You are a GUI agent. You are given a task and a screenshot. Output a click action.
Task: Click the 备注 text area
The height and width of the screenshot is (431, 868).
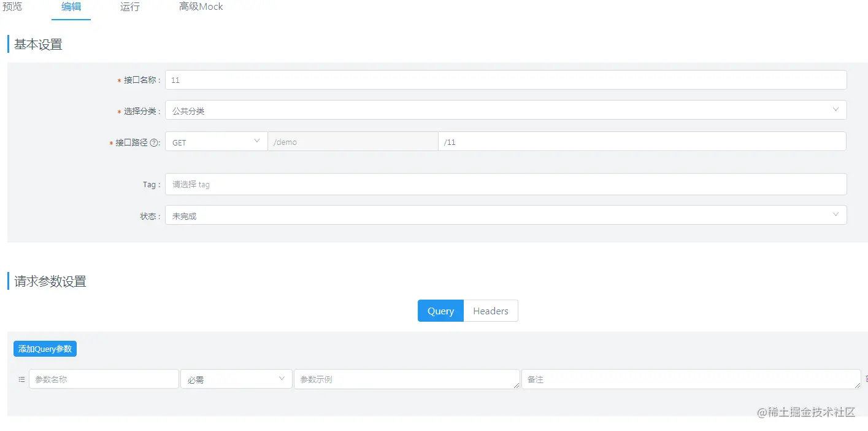[691, 379]
